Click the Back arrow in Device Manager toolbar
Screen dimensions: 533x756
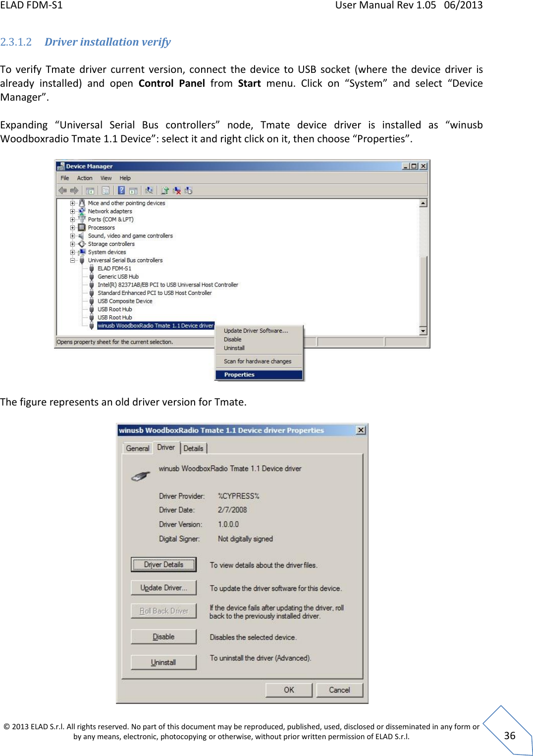62,190
